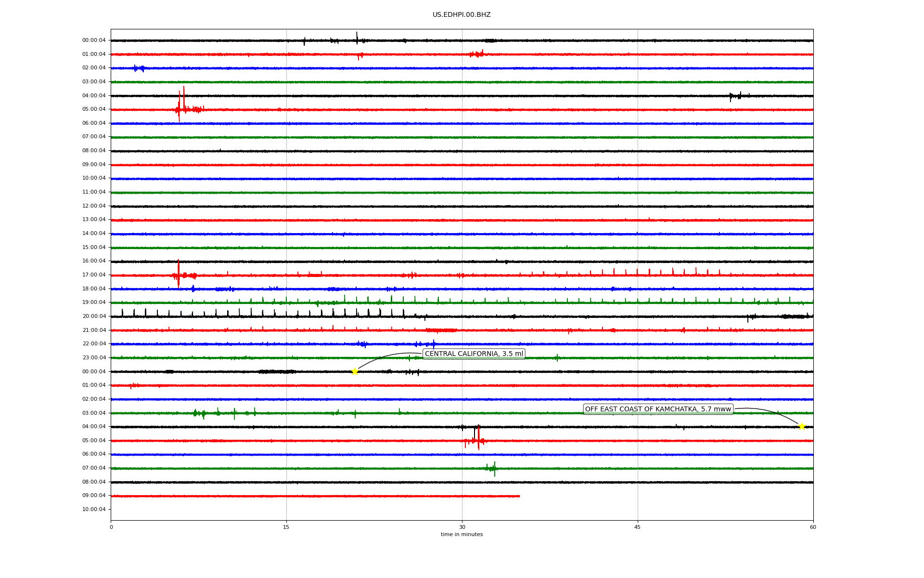Viewport: 924px width, 578px height.
Task: Select the 23:00:04 row label
Action: pyautogui.click(x=94, y=358)
